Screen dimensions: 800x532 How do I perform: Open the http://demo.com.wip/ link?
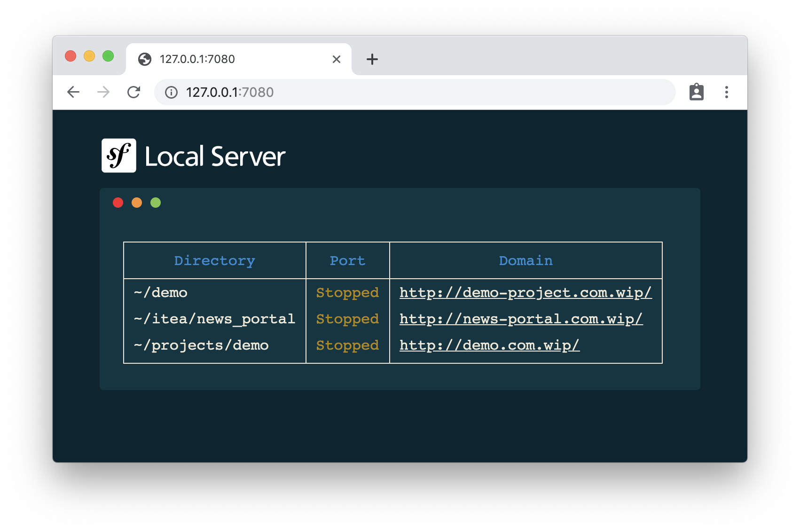(489, 345)
